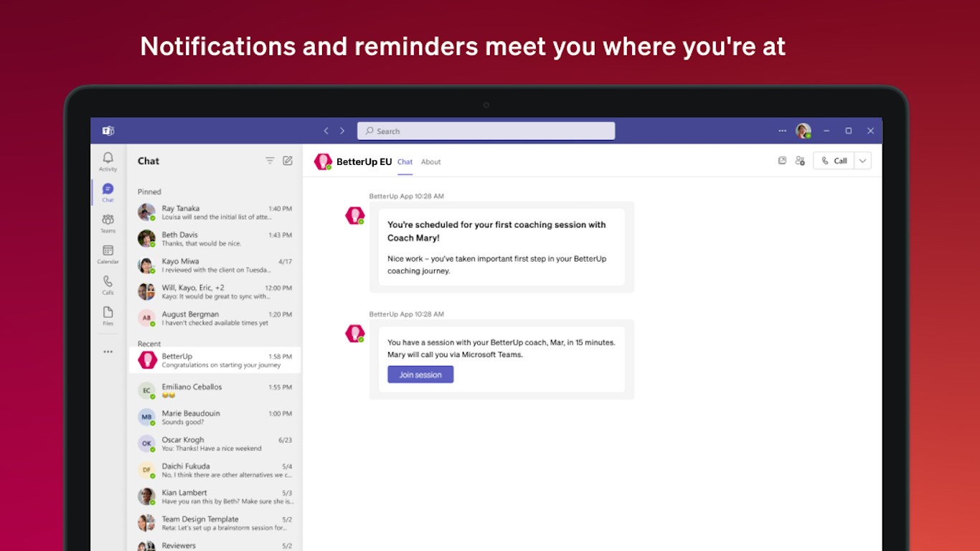The image size is (980, 551).
Task: Open the Will, Kayo, Eric, +2 group chat
Action: coord(215,292)
